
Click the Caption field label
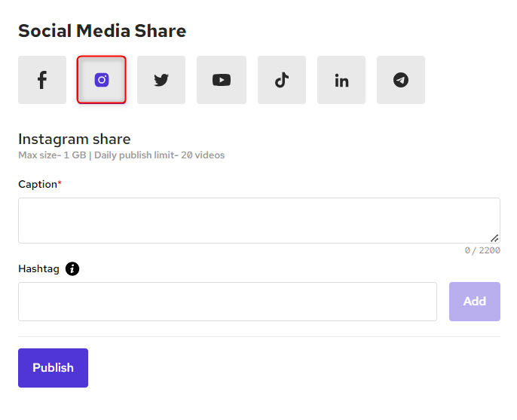pos(38,184)
